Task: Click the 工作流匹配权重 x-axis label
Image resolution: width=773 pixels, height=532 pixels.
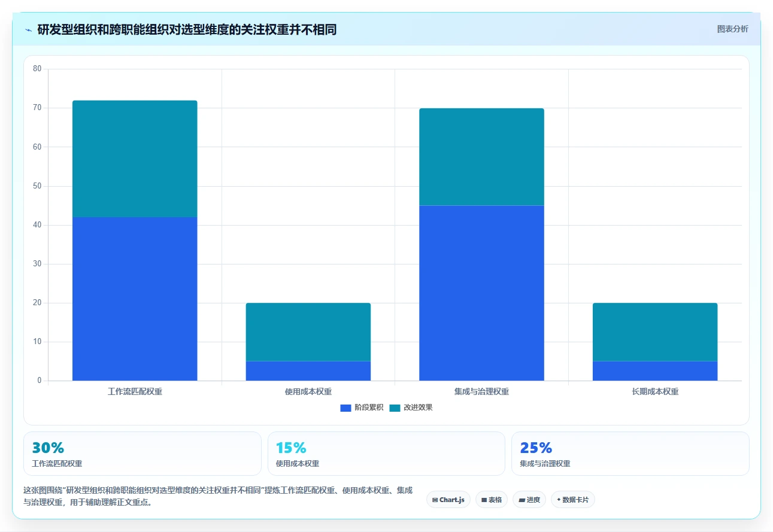Action: (135, 392)
